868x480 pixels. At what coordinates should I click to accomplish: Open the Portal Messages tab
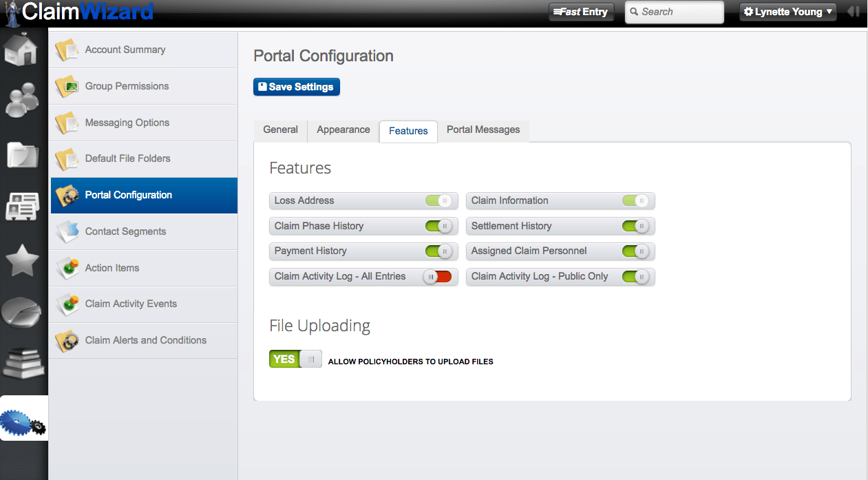pos(483,129)
